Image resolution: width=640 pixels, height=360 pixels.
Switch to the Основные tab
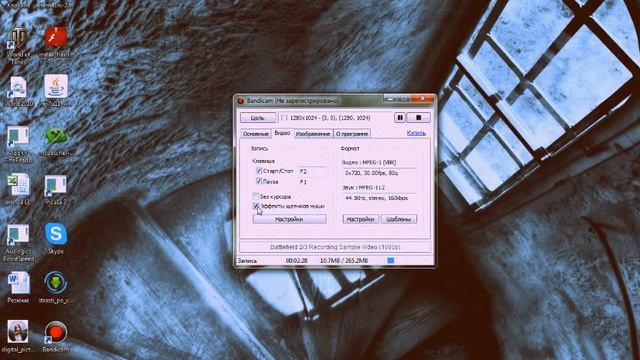256,134
